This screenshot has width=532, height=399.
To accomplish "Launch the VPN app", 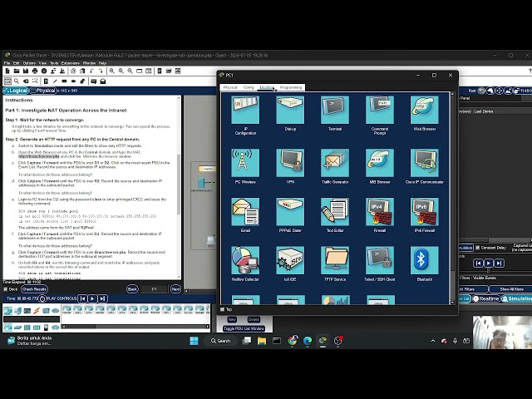I will [290, 163].
